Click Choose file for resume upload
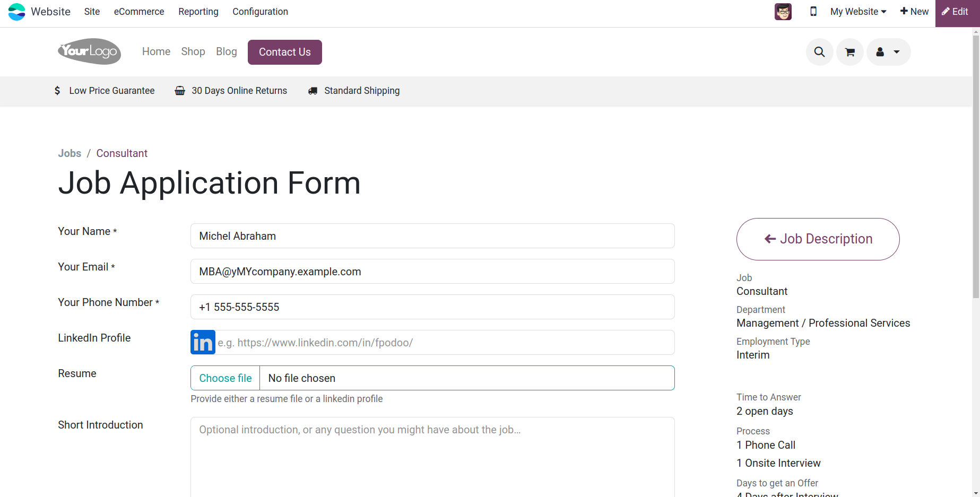 click(x=226, y=378)
